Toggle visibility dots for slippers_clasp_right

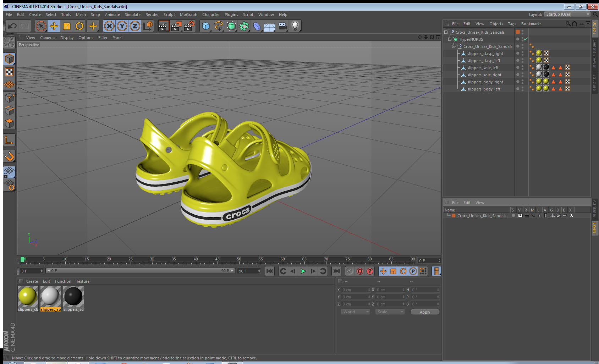522,53
